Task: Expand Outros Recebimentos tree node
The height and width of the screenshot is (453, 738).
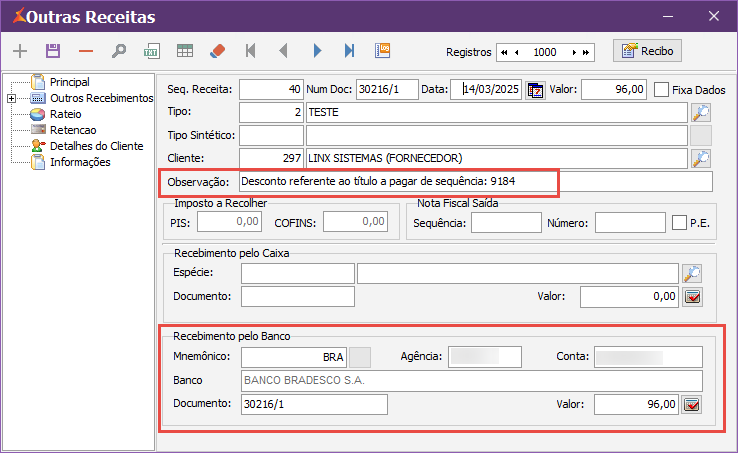Action: 11,98
